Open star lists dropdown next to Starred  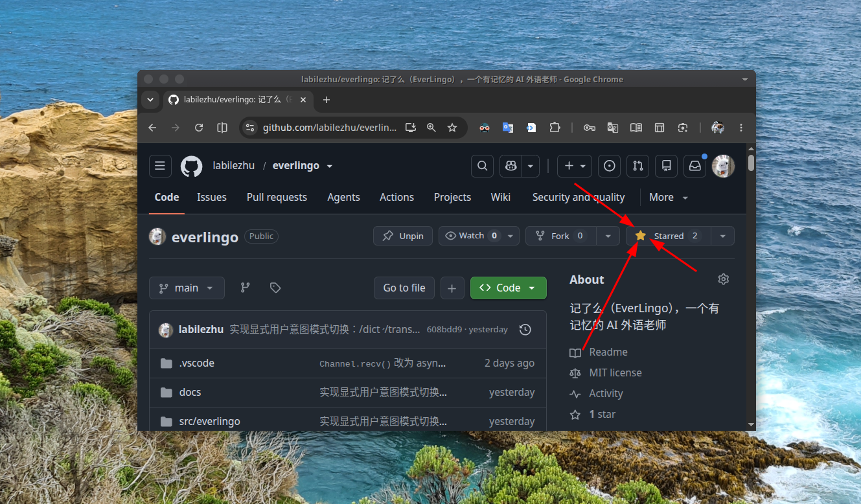(723, 236)
